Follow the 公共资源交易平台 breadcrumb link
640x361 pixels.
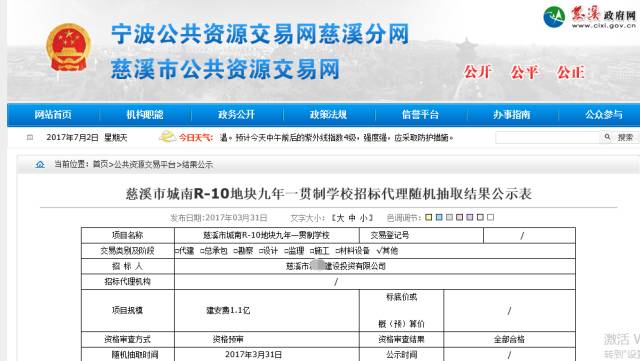(144, 165)
